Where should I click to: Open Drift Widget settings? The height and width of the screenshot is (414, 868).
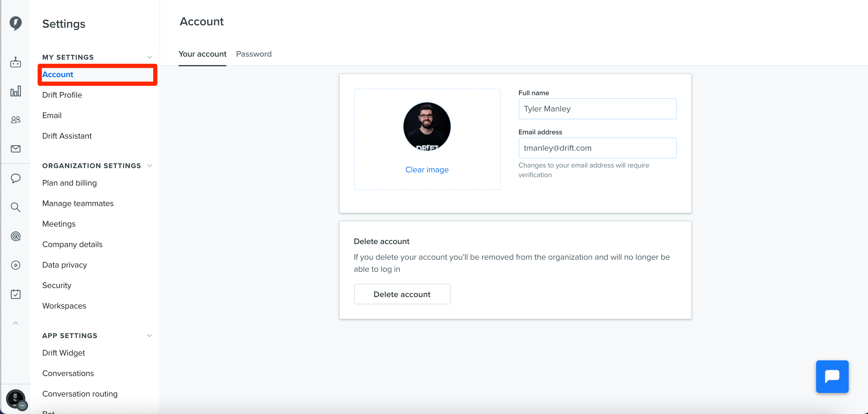(63, 353)
